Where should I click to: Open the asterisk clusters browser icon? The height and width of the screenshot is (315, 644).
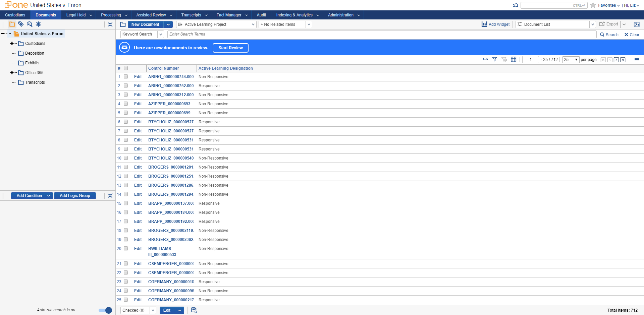click(x=39, y=24)
